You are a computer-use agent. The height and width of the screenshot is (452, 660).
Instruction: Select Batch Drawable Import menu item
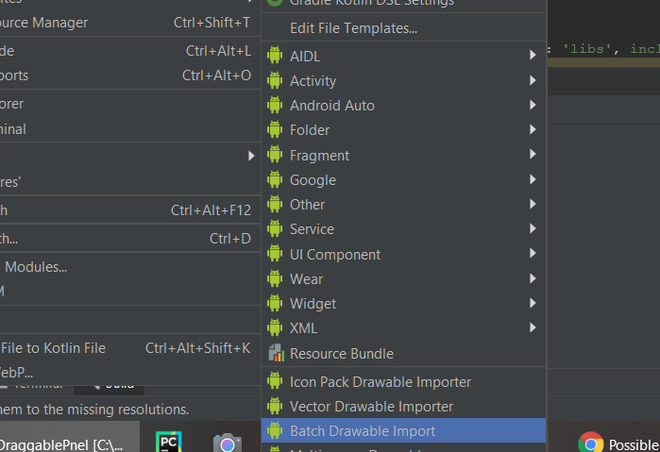pos(362,431)
